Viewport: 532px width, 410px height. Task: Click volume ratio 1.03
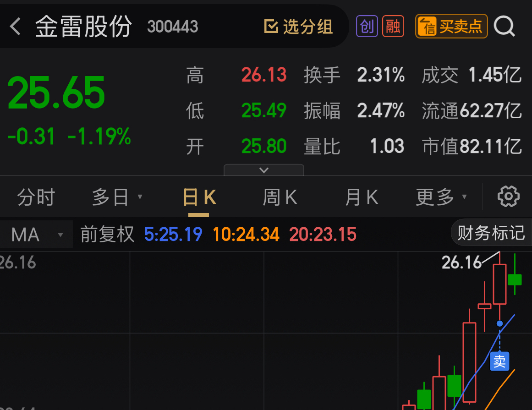pyautogui.click(x=387, y=146)
